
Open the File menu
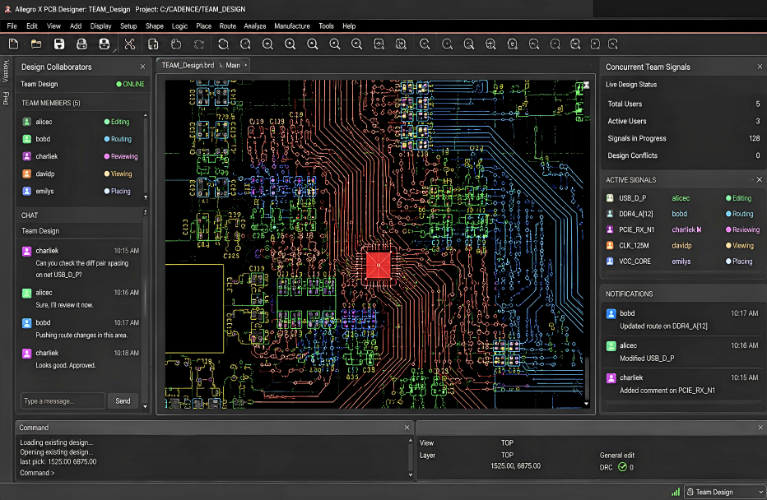tap(12, 26)
